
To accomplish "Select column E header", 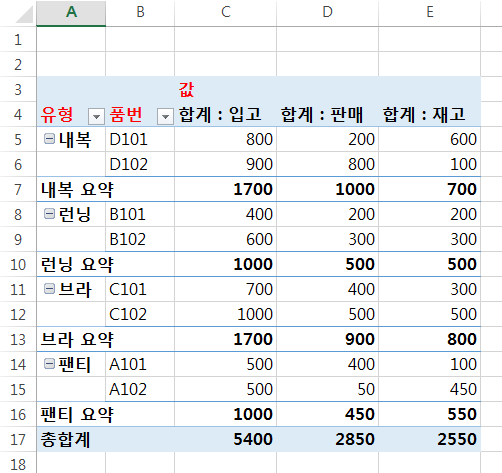I will (430, 13).
